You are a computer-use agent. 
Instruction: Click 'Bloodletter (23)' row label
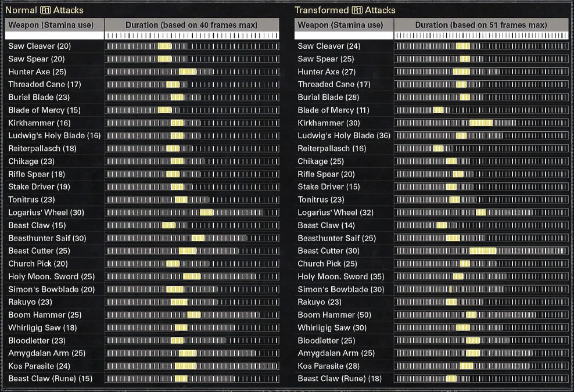click(37, 341)
